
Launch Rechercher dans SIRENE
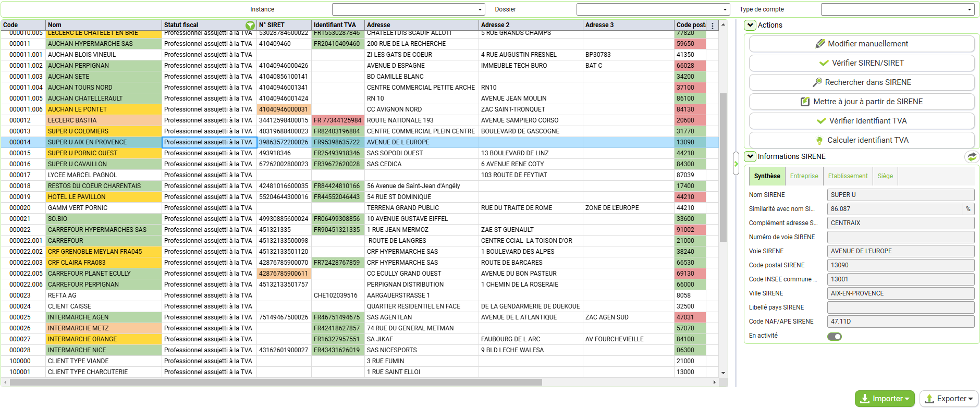pos(862,82)
